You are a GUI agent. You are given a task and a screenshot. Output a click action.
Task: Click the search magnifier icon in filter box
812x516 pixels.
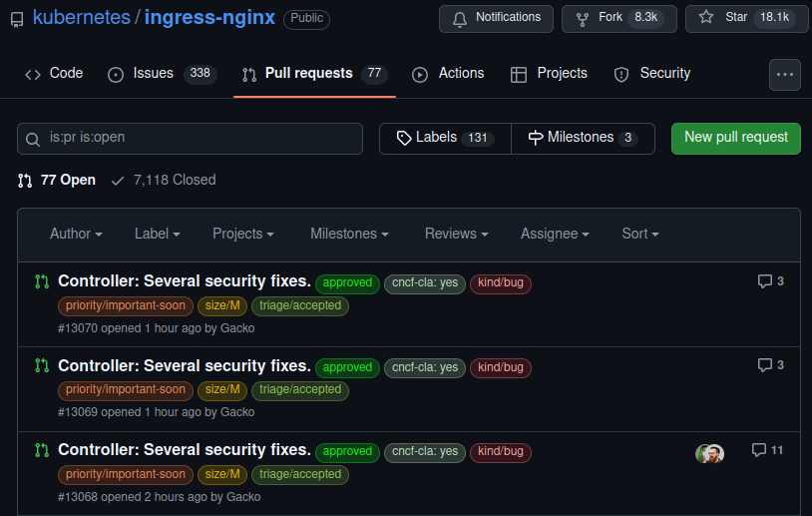point(33,139)
